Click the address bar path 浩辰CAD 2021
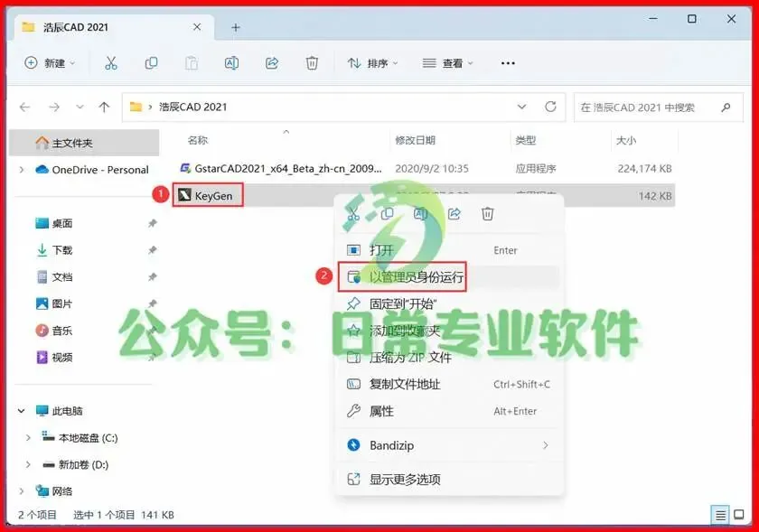 tap(192, 107)
